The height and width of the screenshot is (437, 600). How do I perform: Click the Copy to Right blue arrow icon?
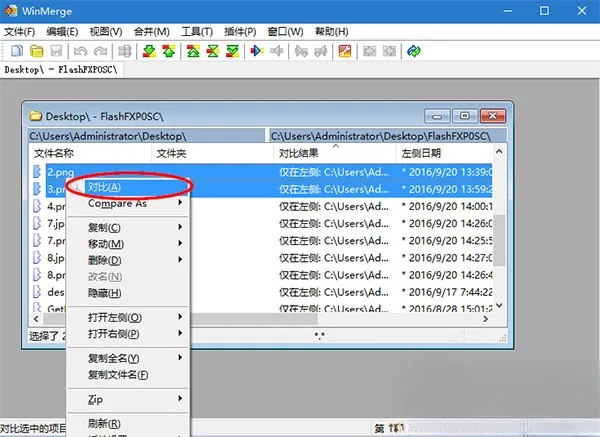[x=257, y=51]
